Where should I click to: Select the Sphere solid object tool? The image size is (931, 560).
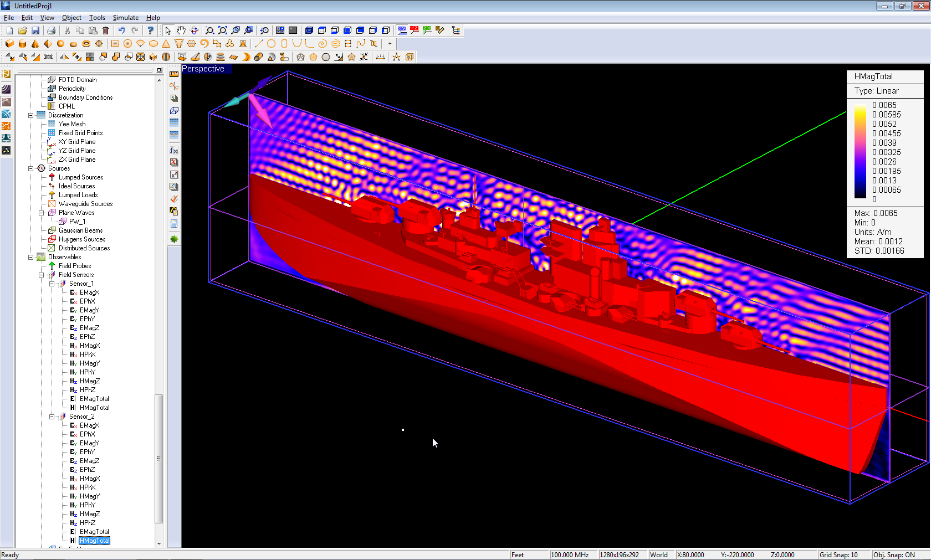tap(60, 44)
